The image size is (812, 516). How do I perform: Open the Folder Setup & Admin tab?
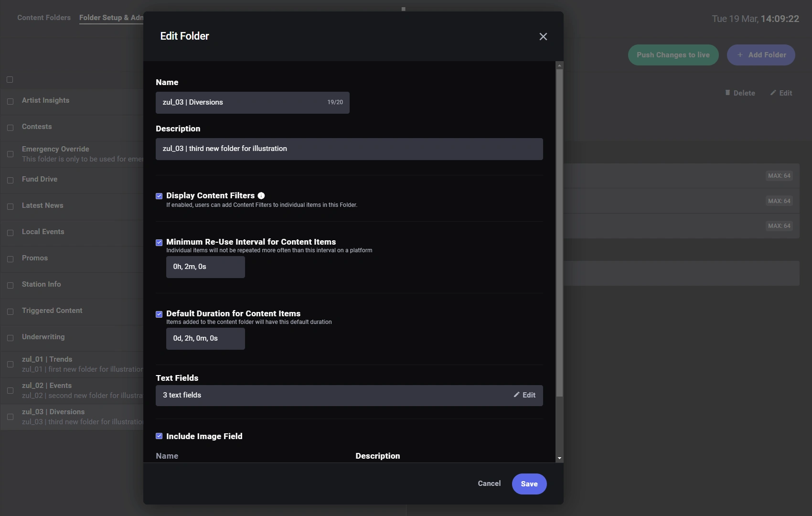(111, 18)
